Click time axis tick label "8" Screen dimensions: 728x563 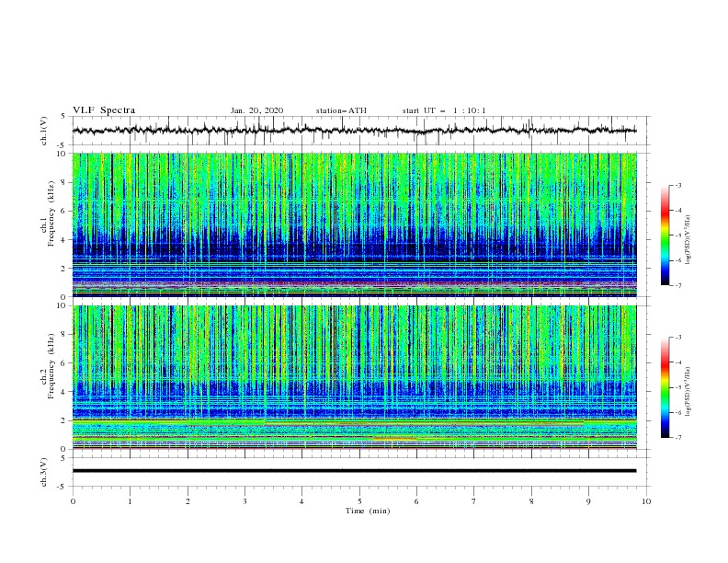pos(531,501)
